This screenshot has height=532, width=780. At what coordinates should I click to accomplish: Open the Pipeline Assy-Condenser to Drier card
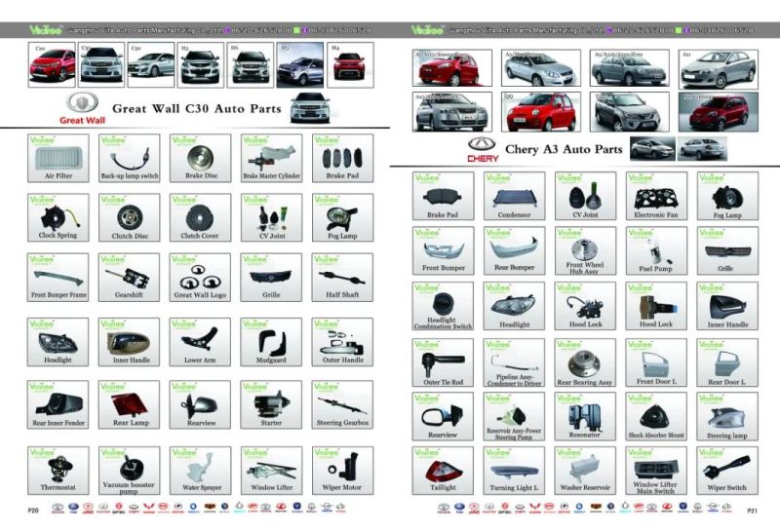[515, 362]
